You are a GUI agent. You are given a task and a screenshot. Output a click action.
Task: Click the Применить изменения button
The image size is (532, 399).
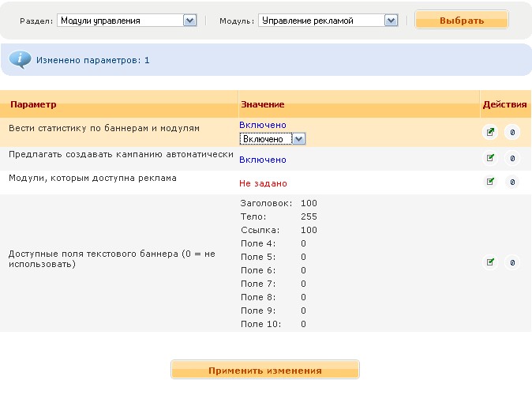(x=265, y=370)
